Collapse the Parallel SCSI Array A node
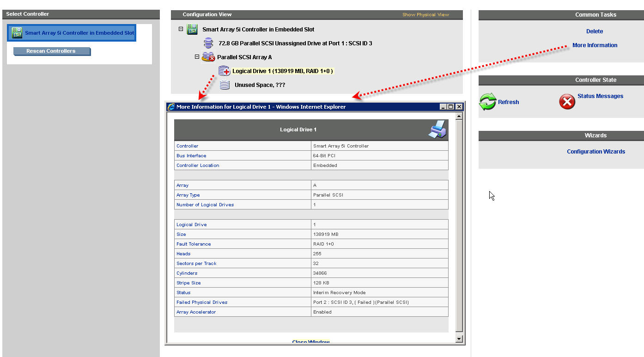Image resolution: width=644 pixels, height=357 pixels. click(x=197, y=57)
